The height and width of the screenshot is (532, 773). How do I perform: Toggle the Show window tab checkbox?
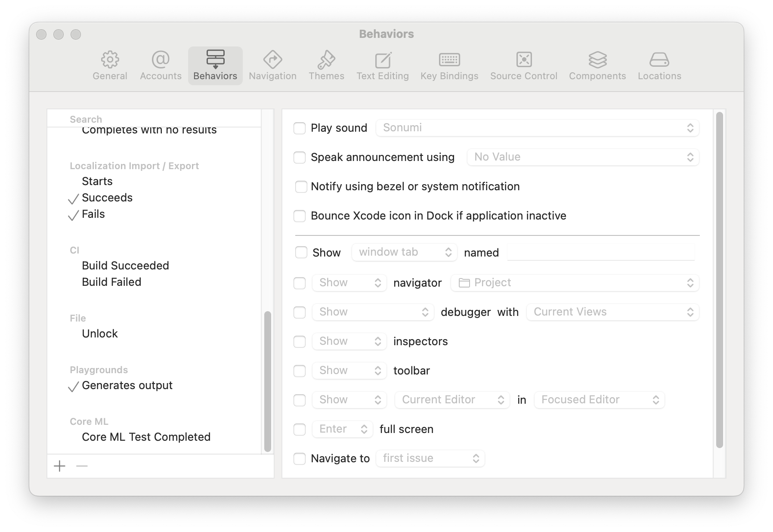pyautogui.click(x=301, y=252)
